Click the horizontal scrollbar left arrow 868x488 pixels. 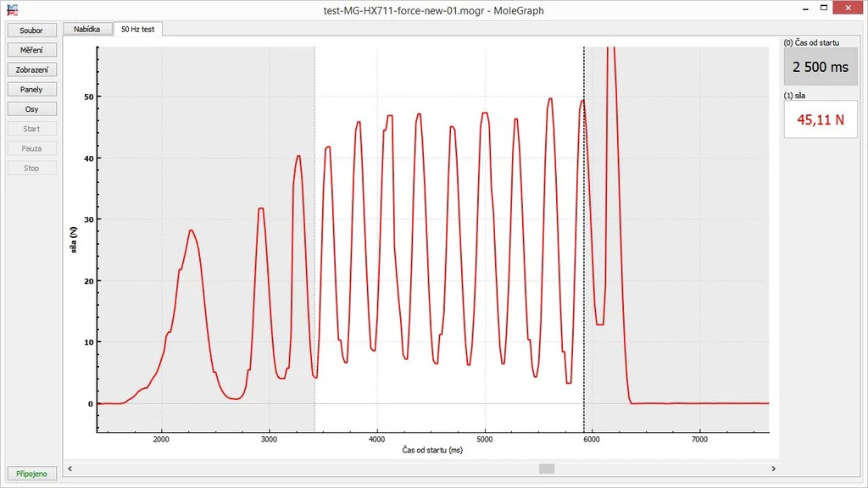coord(70,469)
